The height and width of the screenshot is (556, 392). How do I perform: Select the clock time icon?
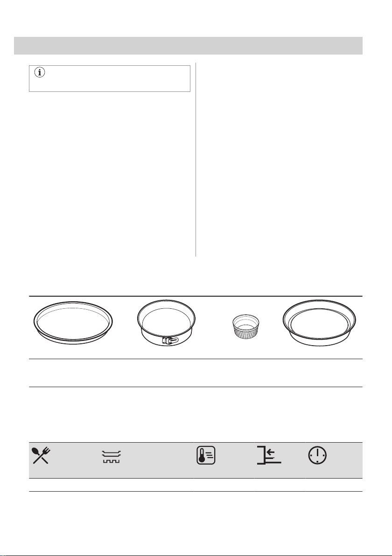pyautogui.click(x=317, y=455)
